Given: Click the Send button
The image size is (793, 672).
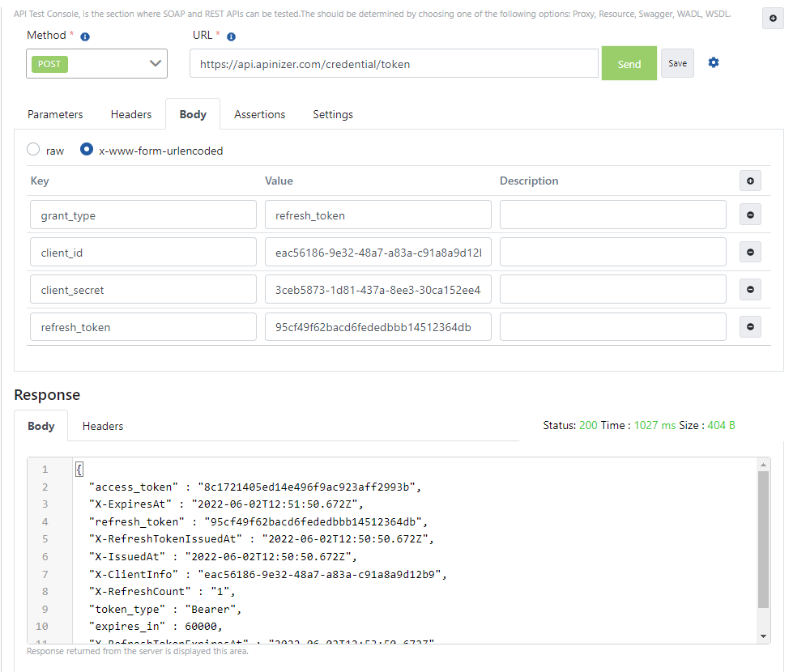Looking at the screenshot, I should click(629, 64).
